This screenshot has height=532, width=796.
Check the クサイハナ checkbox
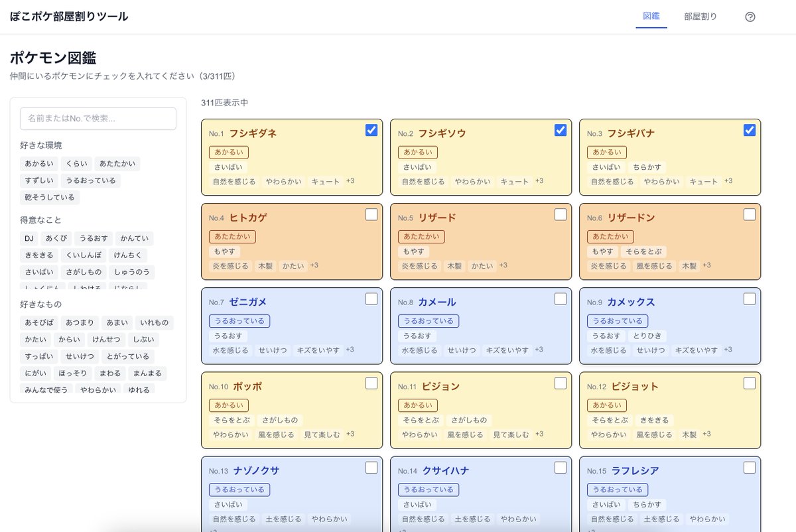coord(561,467)
